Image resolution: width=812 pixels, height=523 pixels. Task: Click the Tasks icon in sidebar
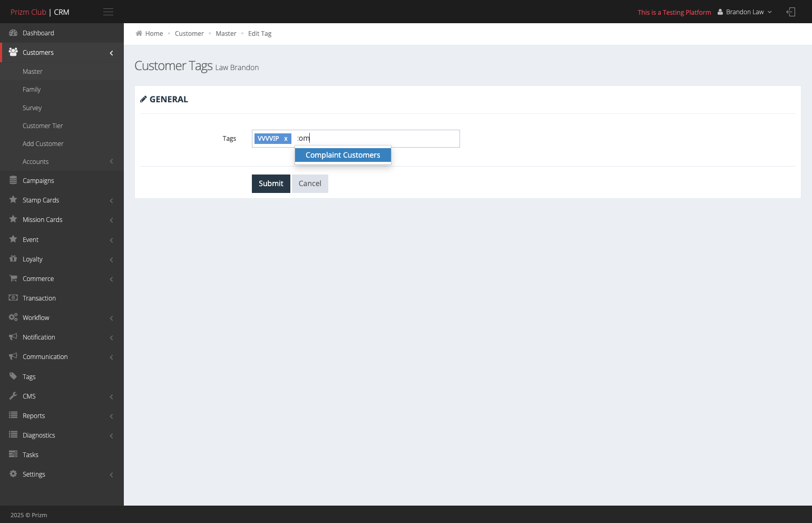click(13, 454)
